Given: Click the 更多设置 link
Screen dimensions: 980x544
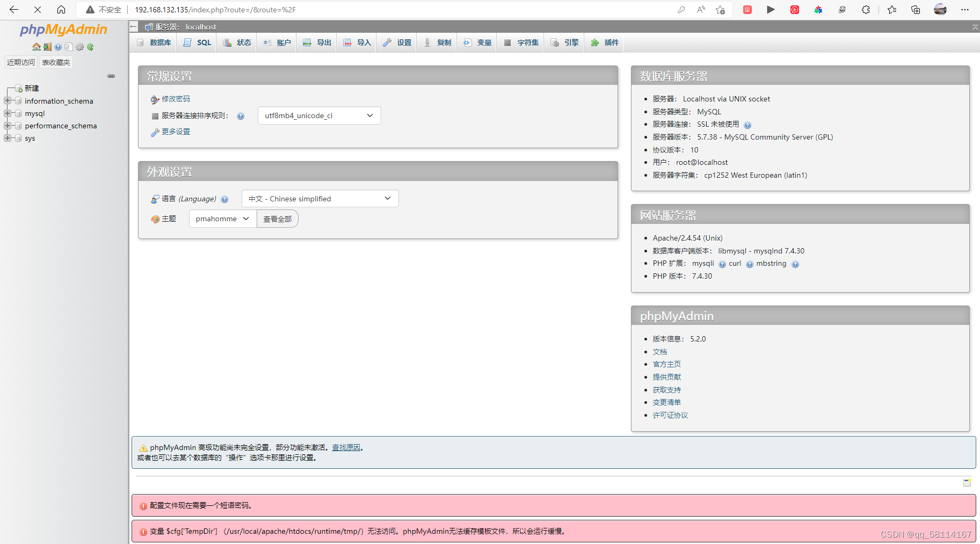Looking at the screenshot, I should tap(176, 132).
